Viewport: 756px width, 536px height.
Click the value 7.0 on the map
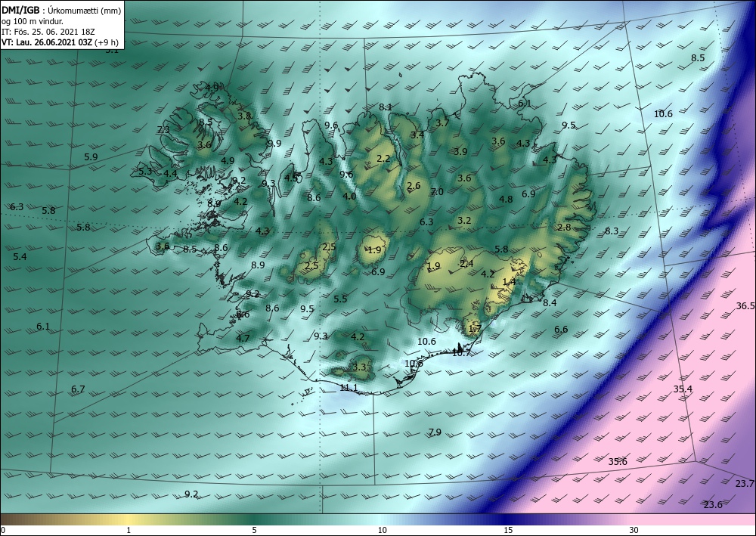pos(437,192)
